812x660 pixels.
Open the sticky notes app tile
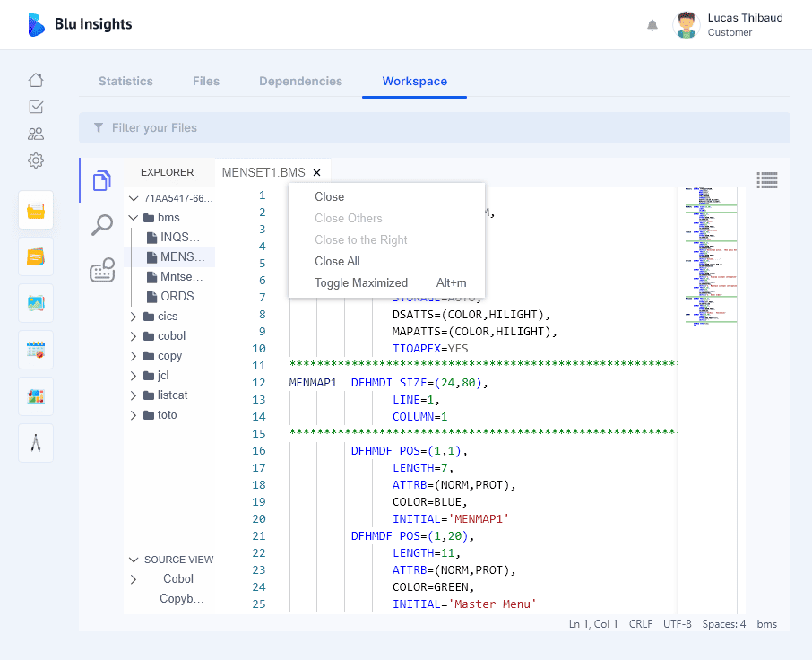[36, 256]
